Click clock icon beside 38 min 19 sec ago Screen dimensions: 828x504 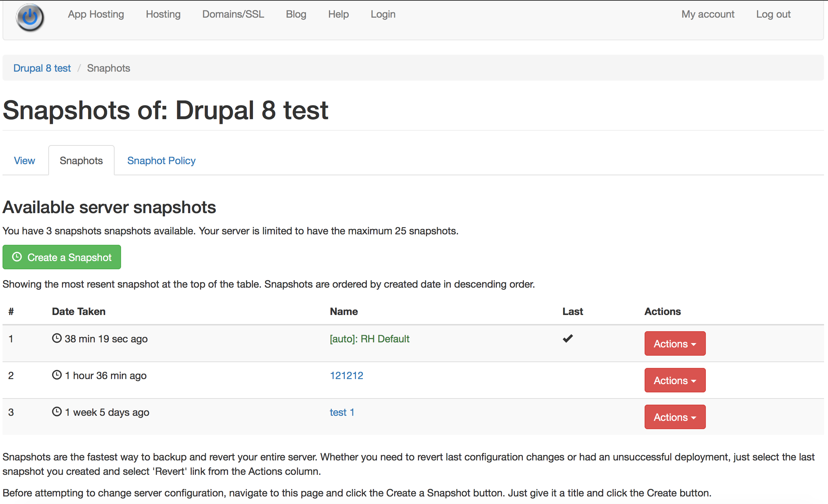[x=57, y=338]
